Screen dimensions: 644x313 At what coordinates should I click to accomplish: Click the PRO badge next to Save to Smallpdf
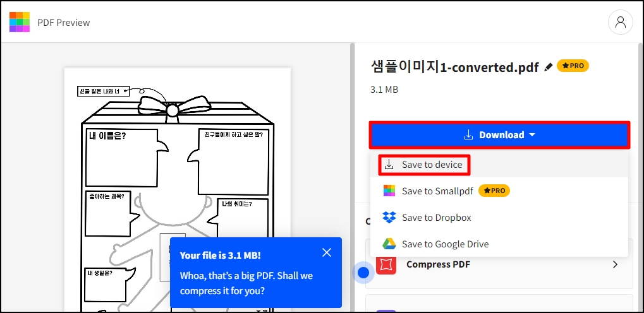click(494, 191)
